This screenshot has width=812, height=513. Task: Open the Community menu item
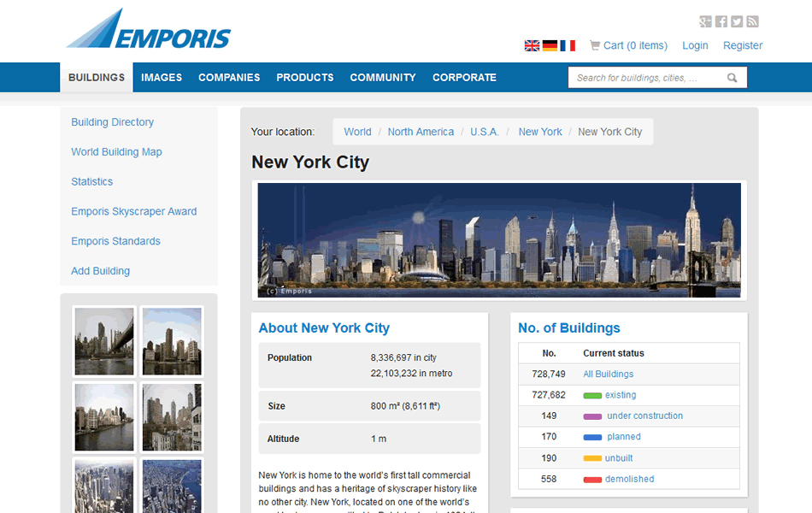[383, 77]
